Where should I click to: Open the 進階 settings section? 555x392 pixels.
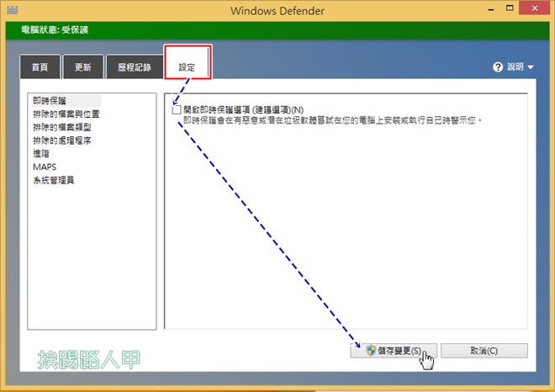[x=41, y=154]
